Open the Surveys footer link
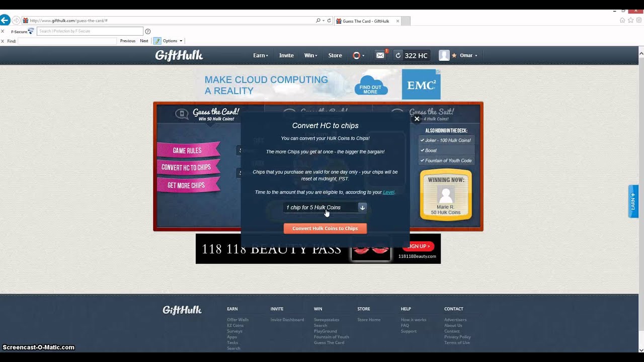The height and width of the screenshot is (362, 644). point(234,331)
